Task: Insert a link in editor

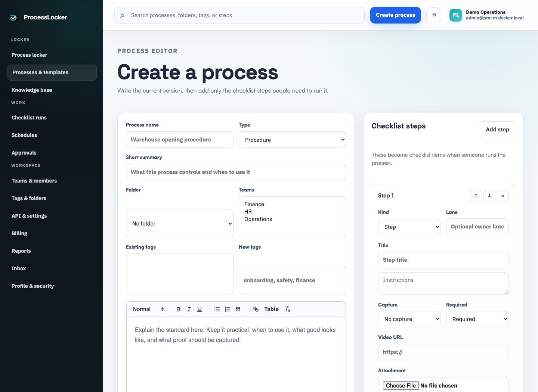Action: pos(256,309)
